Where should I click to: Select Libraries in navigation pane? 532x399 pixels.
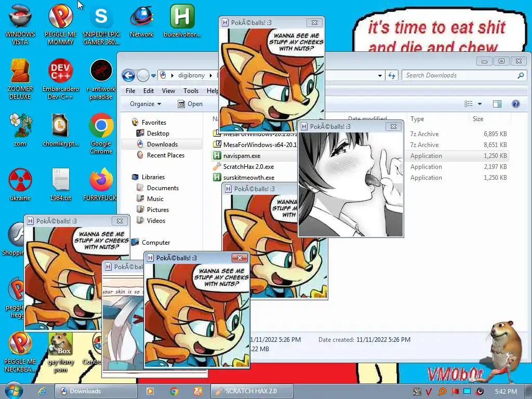153,177
